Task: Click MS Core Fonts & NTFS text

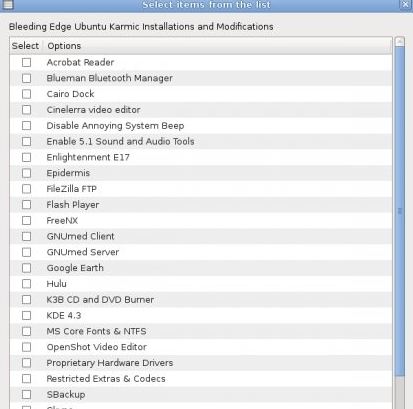Action: point(96,331)
